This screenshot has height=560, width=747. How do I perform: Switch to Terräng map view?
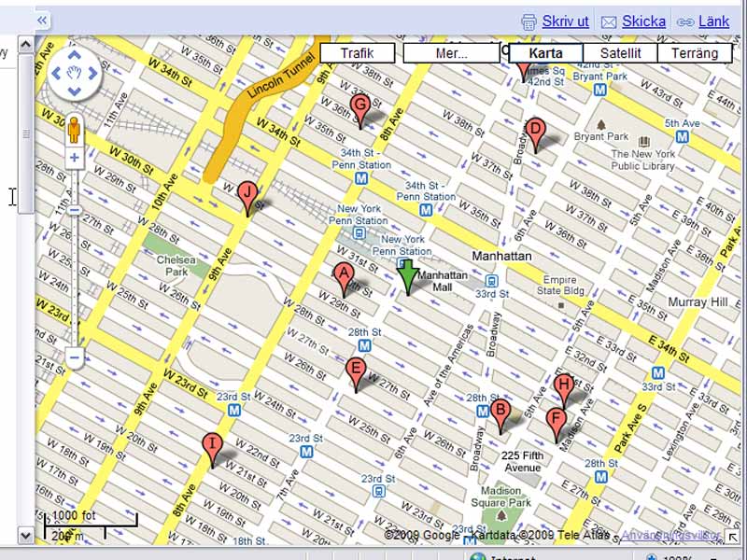click(x=695, y=53)
